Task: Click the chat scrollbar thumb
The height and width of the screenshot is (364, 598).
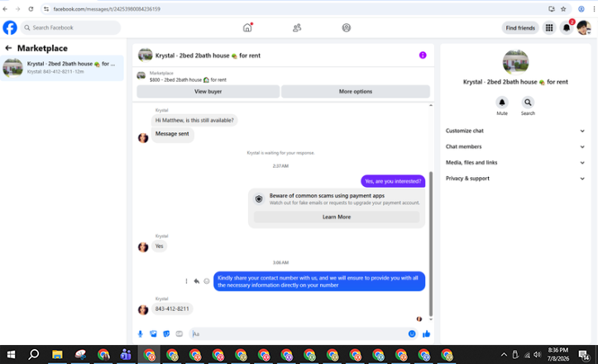Action: coord(431,244)
